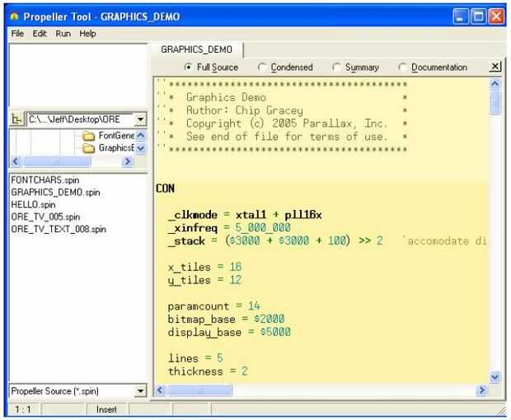
Task: Click editor vertical scroll down arrow
Action: click(495, 376)
